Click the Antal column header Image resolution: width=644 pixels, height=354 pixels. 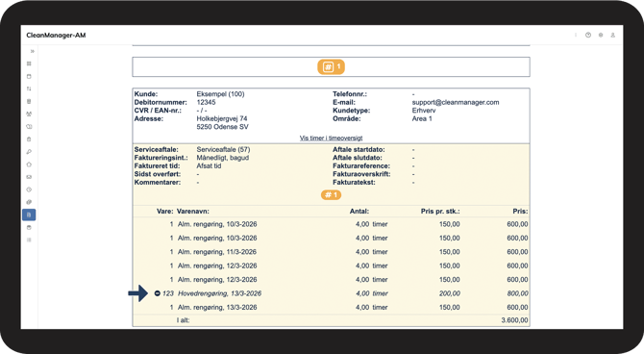[359, 212]
